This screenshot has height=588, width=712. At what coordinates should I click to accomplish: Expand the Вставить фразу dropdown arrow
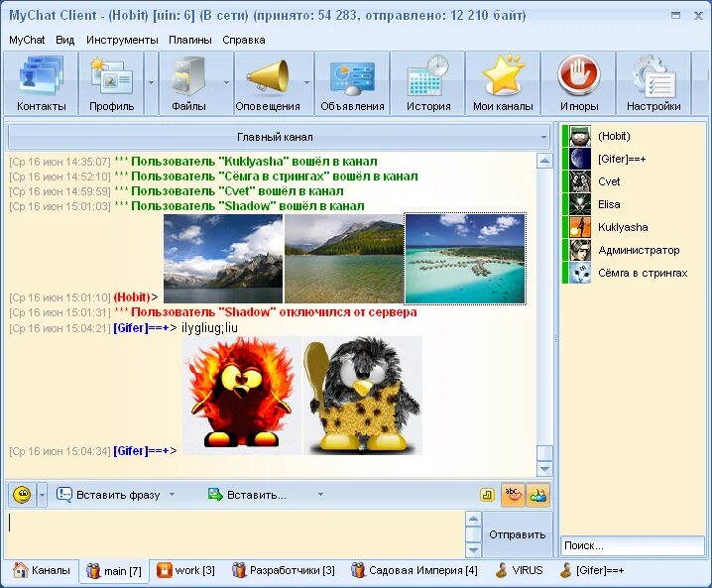[x=173, y=495]
